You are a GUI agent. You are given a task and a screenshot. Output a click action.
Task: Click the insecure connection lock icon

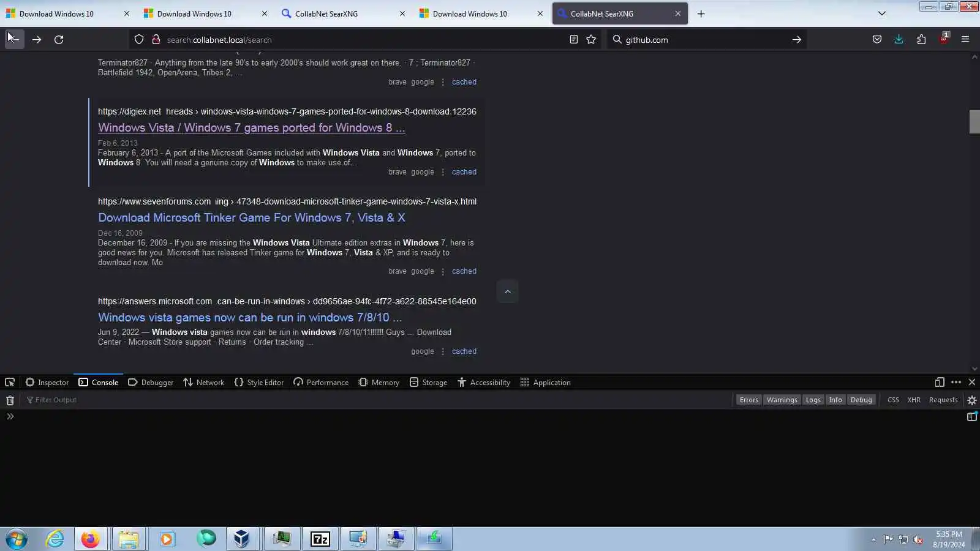point(156,40)
